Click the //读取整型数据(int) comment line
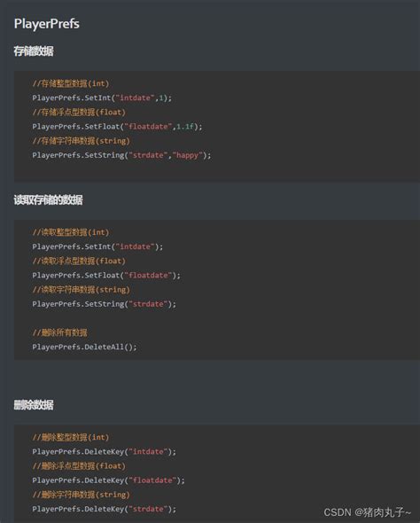The image size is (420, 523). [x=71, y=232]
